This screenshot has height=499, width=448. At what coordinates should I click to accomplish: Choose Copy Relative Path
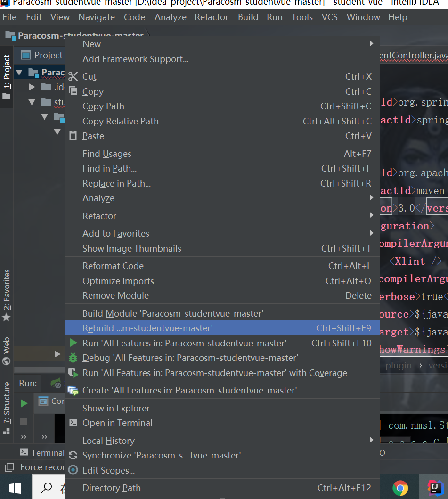pyautogui.click(x=222, y=121)
